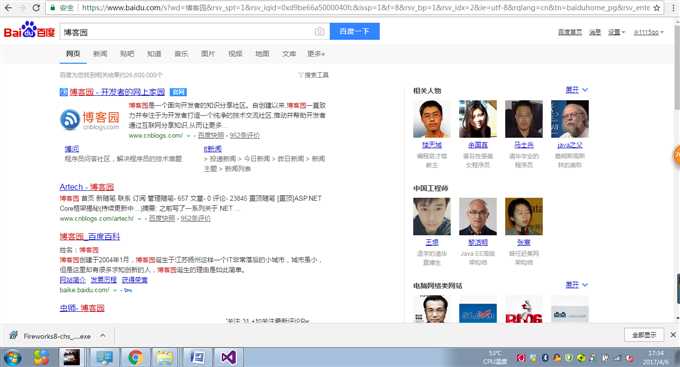
Task: Open Visual Studio from the taskbar
Action: coord(229,358)
